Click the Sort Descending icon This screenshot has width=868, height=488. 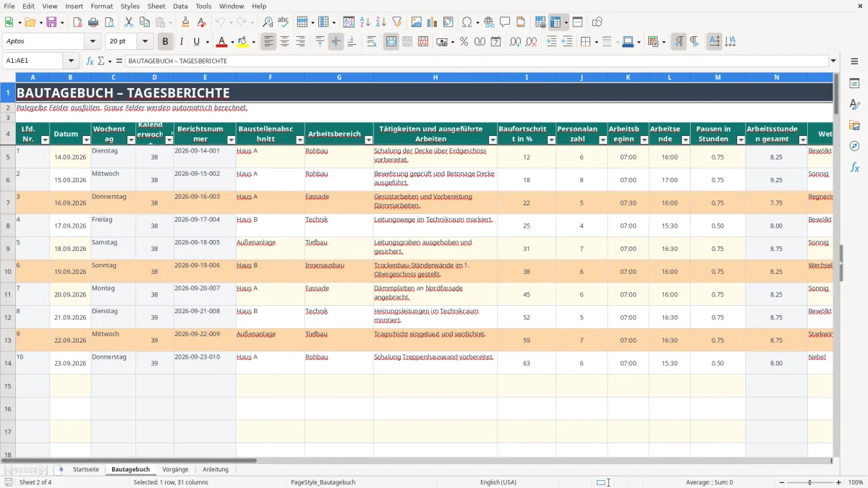[380, 22]
